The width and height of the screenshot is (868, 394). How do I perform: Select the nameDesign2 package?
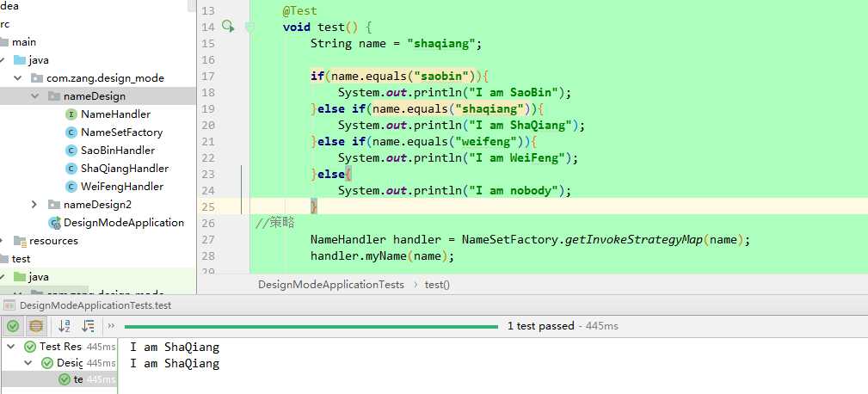tap(97, 204)
